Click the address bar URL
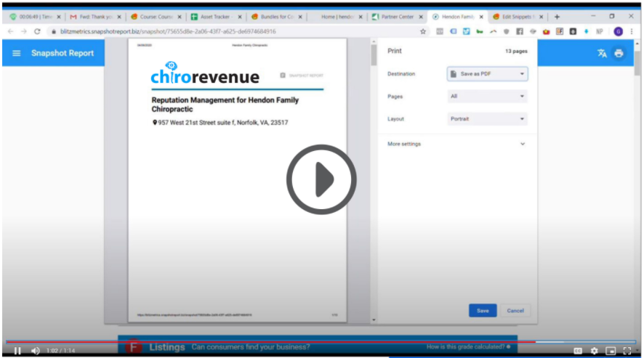Screen dimensions: 644x358 click(x=168, y=31)
